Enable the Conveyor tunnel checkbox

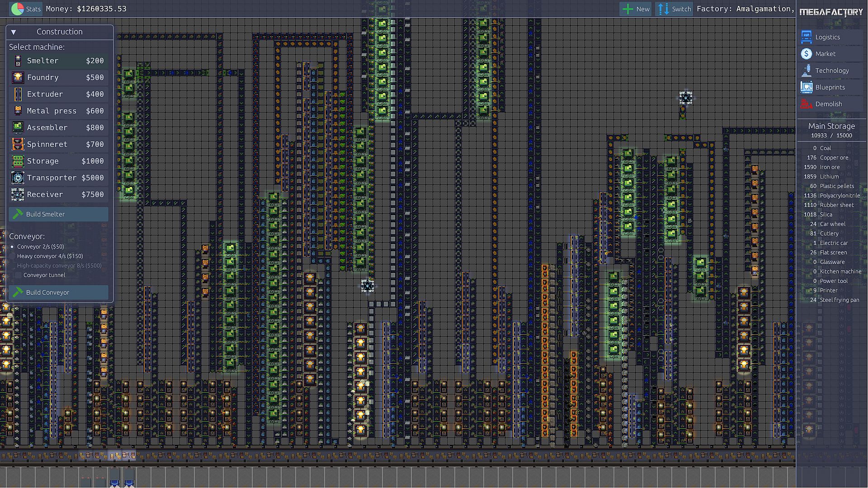(18, 275)
